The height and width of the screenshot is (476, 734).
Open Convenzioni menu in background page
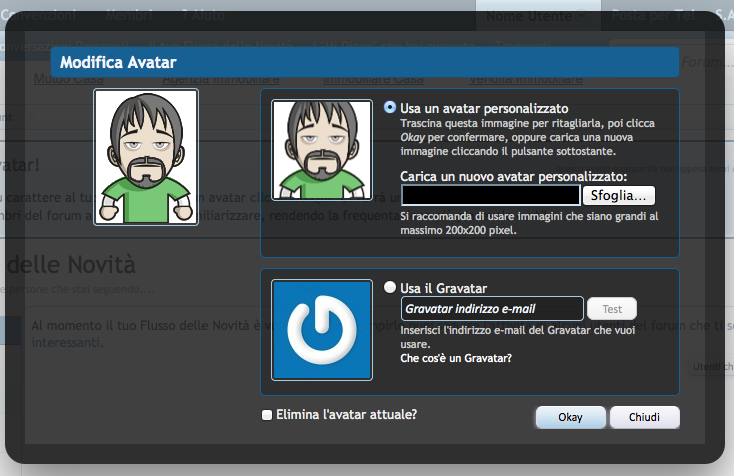[x=38, y=15]
